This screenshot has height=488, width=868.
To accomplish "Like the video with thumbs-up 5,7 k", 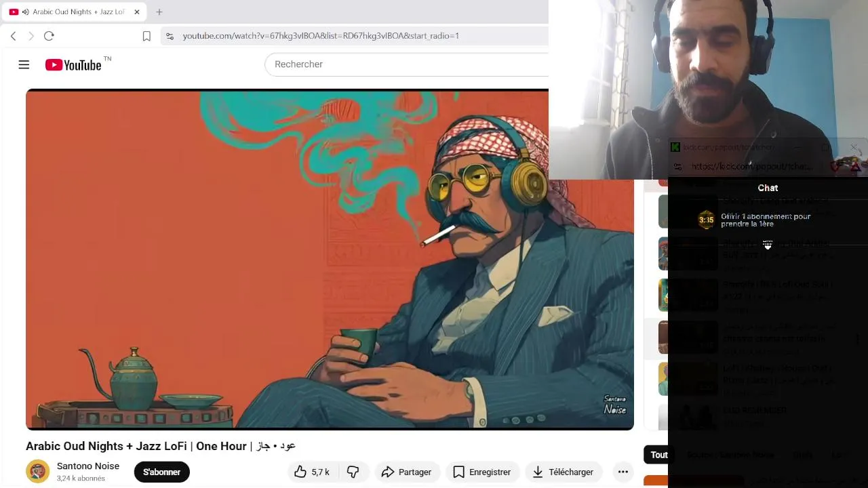I will coord(312,472).
